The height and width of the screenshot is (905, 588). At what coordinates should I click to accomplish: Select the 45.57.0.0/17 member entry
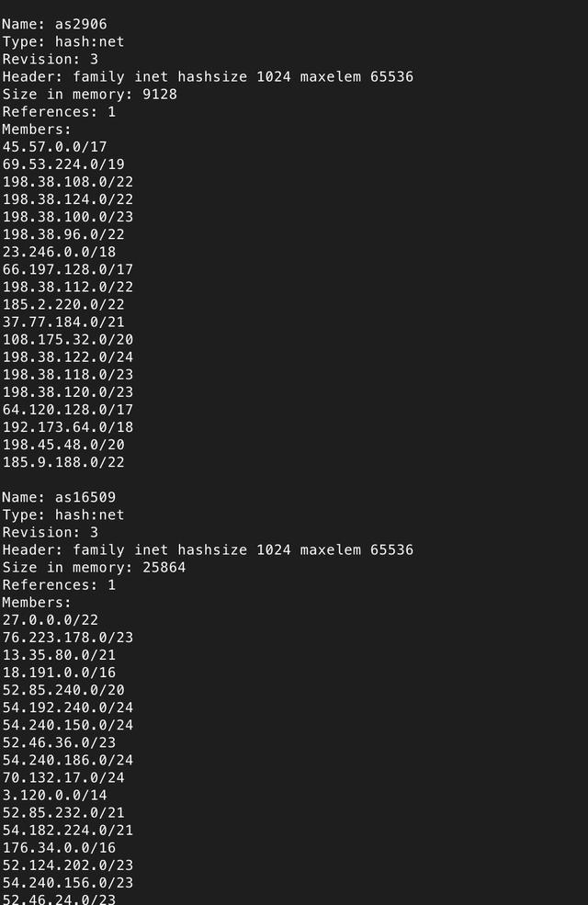[54, 147]
